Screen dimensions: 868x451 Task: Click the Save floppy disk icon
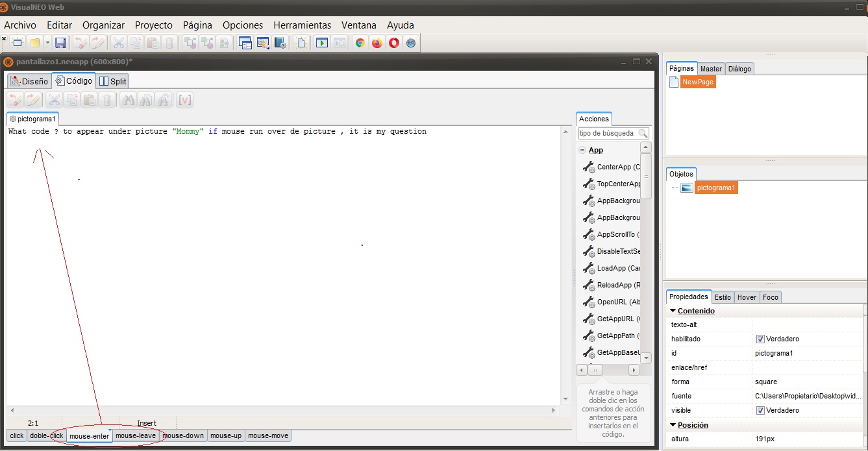(60, 43)
